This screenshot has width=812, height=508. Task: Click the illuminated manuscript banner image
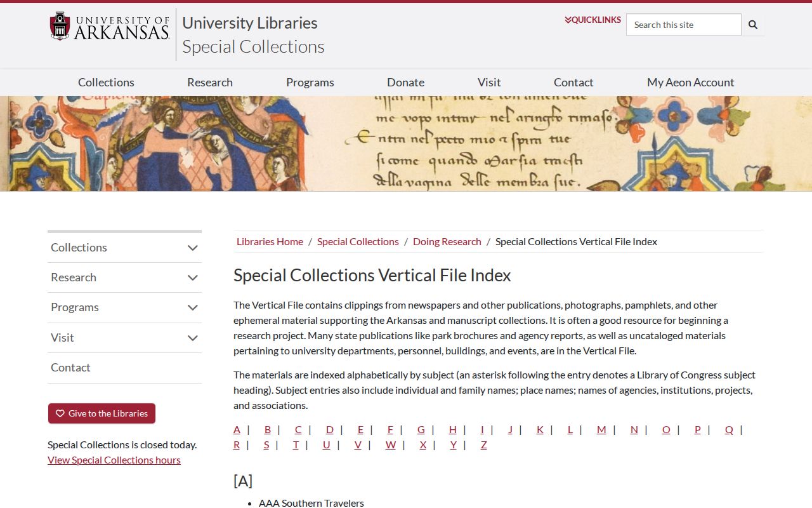(406, 144)
